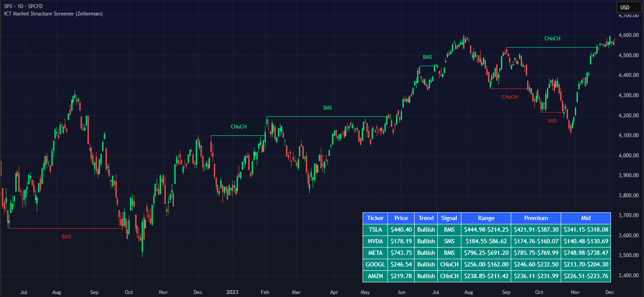Click the Mid column header
Image resolution: width=644 pixels, height=297 pixels.
[586, 218]
